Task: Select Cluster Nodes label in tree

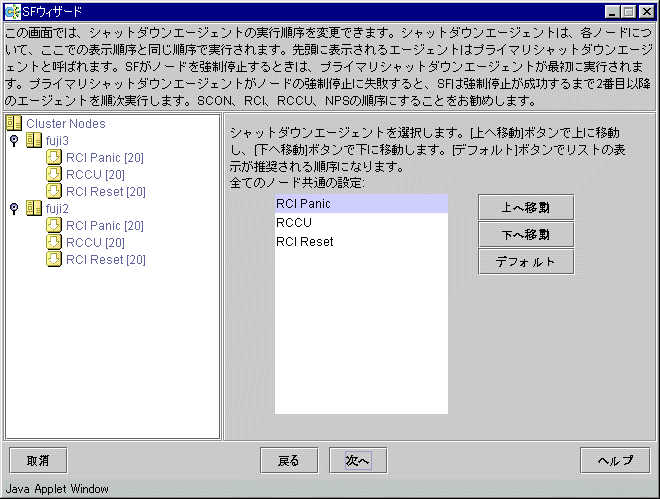Action: tap(66, 124)
